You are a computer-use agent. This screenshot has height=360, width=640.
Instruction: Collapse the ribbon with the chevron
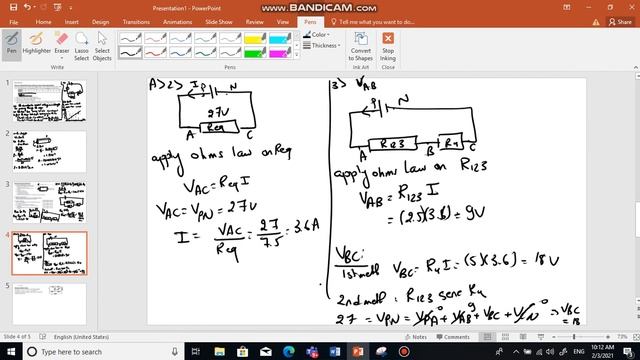[636, 67]
